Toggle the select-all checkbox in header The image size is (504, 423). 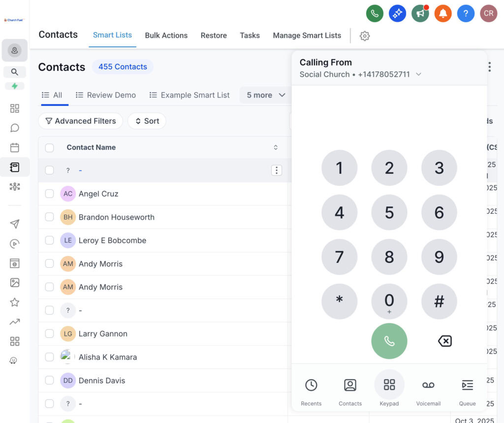pos(49,148)
